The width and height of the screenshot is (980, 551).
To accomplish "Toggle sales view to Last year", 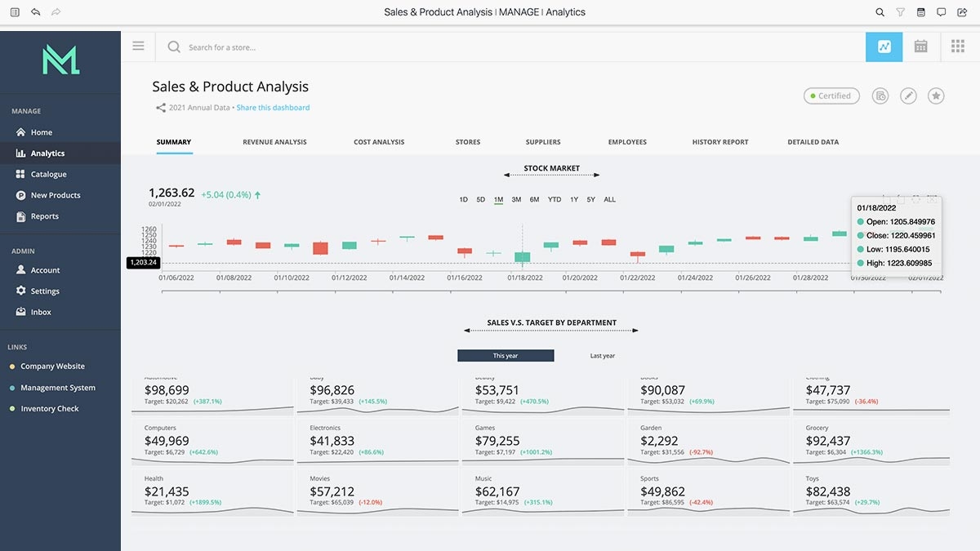I will pos(602,356).
